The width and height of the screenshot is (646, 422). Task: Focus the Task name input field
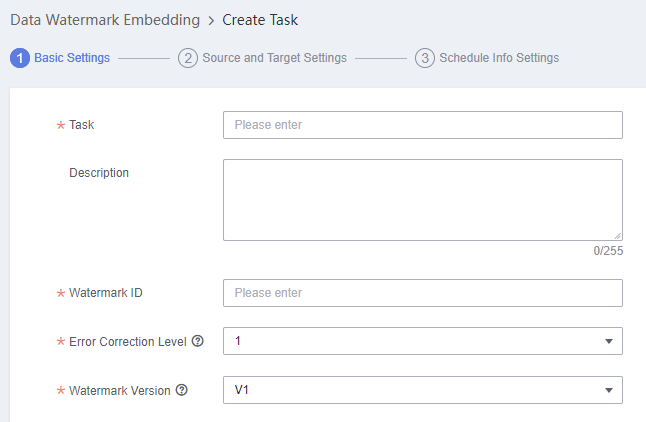pyautogui.click(x=423, y=125)
